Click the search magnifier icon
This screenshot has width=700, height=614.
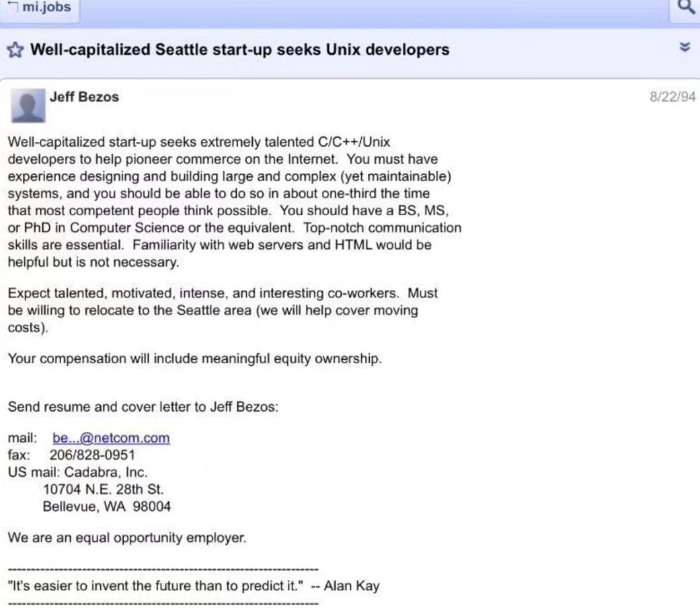pos(685,7)
